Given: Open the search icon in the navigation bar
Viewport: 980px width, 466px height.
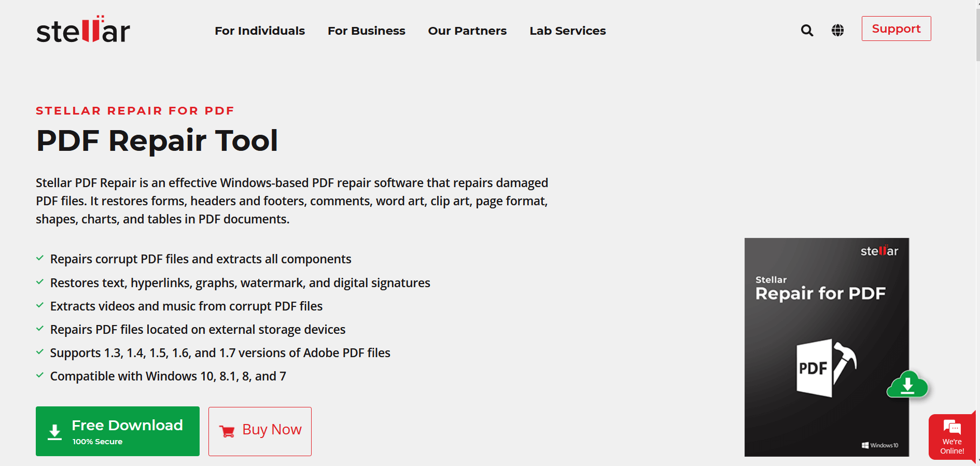Looking at the screenshot, I should click(x=807, y=31).
